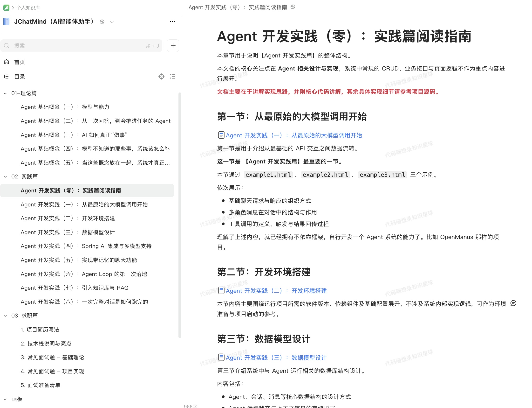The image size is (532, 408).
Task: Click the JChatMind notebook book icon
Action: [6, 22]
